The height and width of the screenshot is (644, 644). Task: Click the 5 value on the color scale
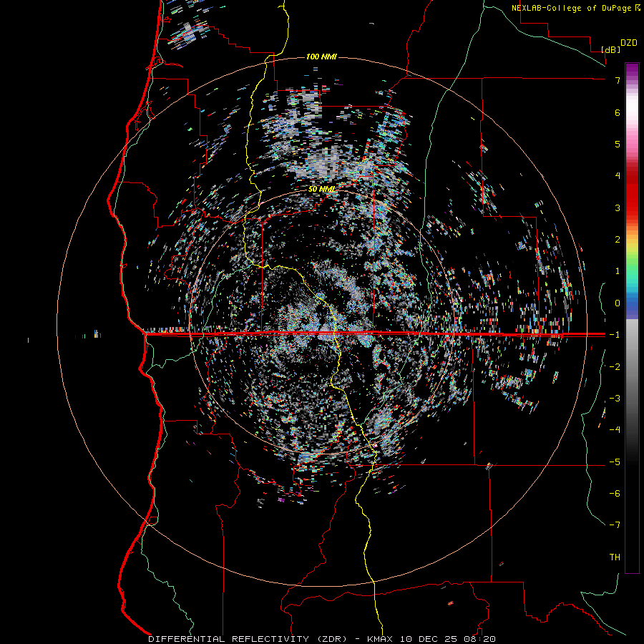pyautogui.click(x=618, y=144)
